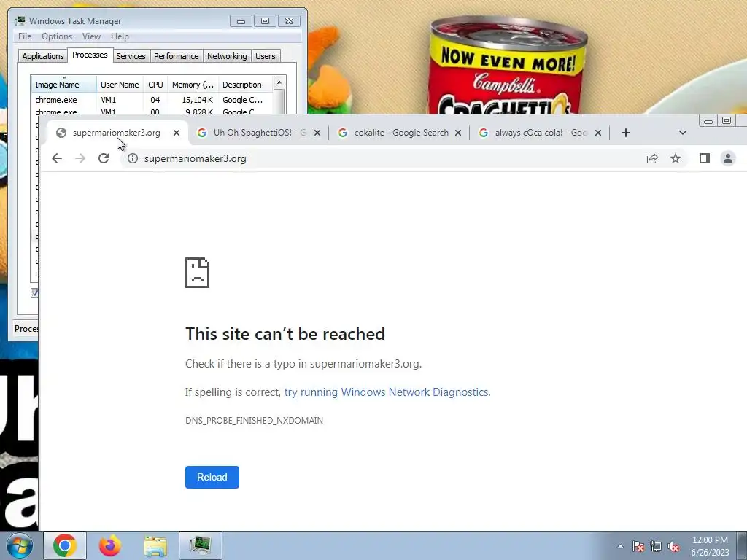747x560 pixels.
Task: Switch to Task Manager Services tab
Action: point(131,56)
